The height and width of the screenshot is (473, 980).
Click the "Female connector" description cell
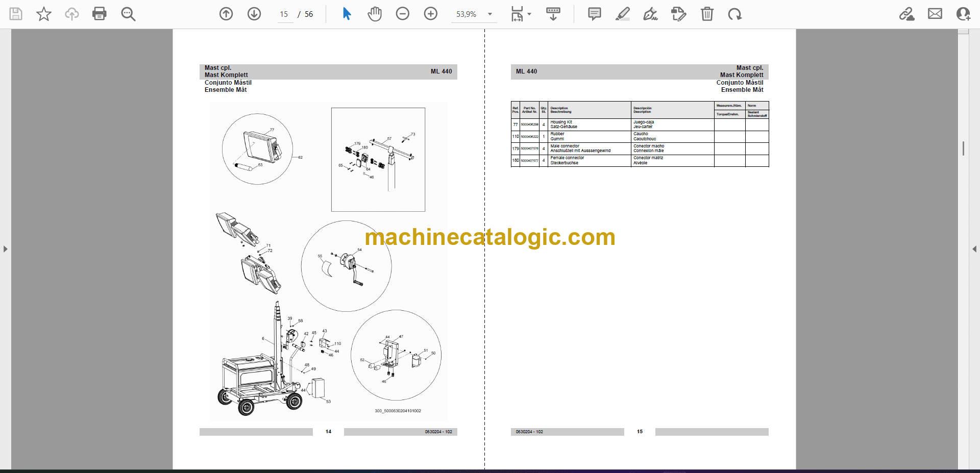point(590,160)
